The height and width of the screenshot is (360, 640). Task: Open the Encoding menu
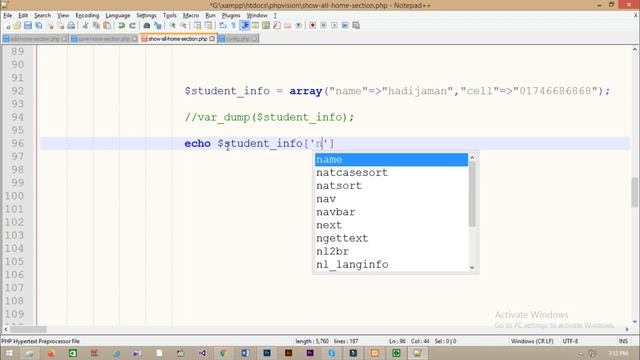[x=87, y=15]
